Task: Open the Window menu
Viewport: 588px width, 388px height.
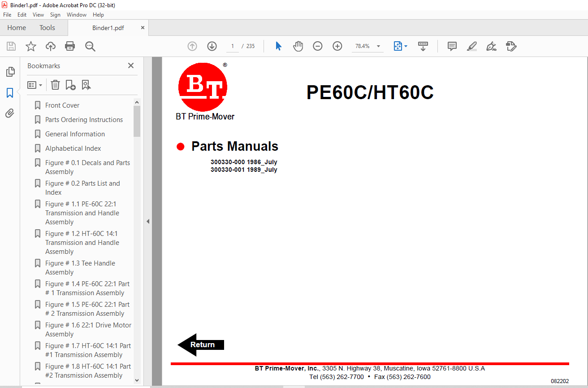Action: [77, 15]
